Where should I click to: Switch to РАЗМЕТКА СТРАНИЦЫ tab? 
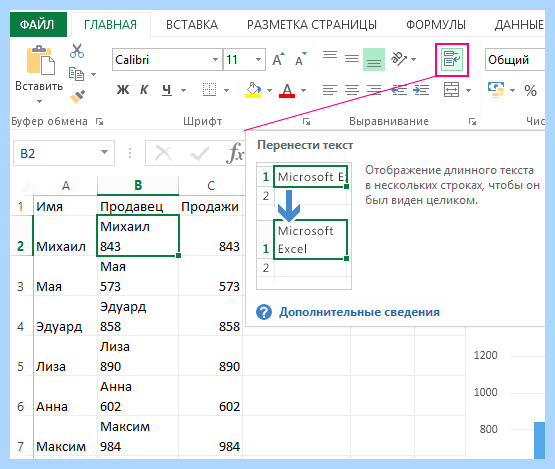[x=312, y=24]
